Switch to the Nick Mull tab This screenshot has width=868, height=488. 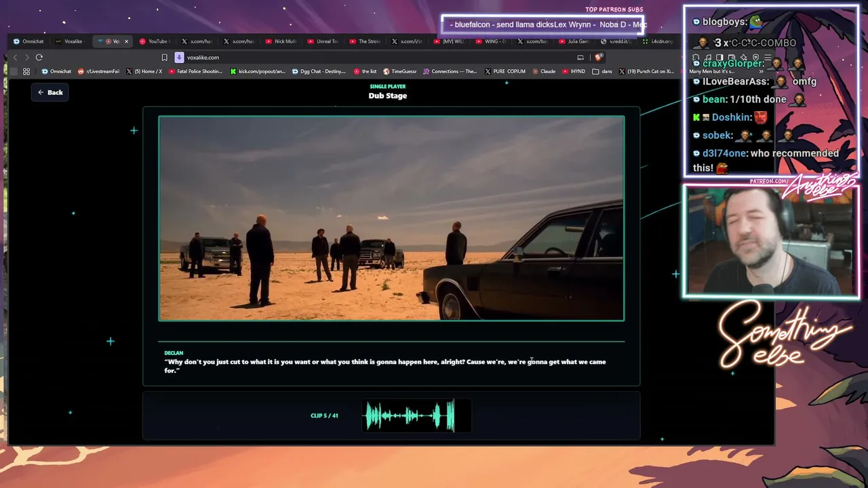(281, 41)
